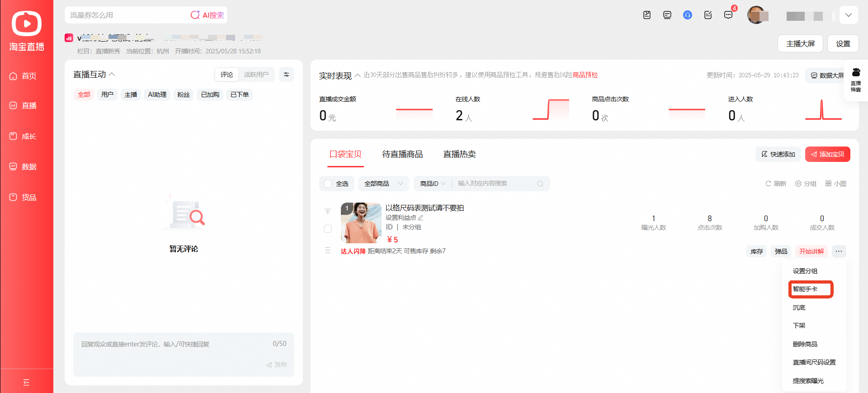The width and height of the screenshot is (868, 393).
Task: Click the 快速添加 button
Action: tap(778, 154)
